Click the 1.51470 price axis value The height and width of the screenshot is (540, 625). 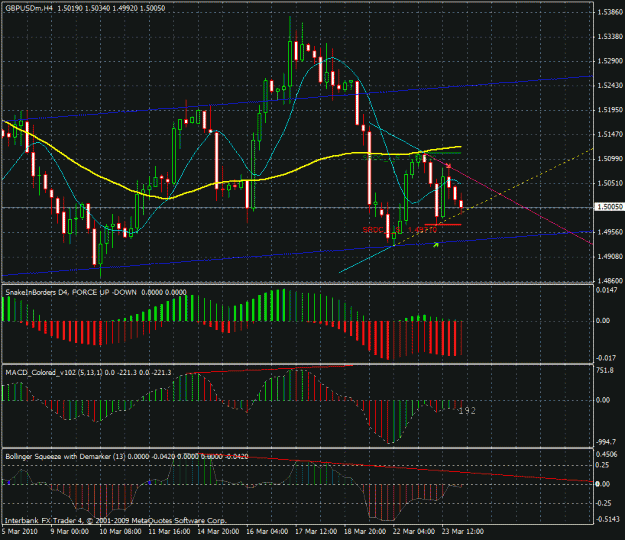pos(610,134)
